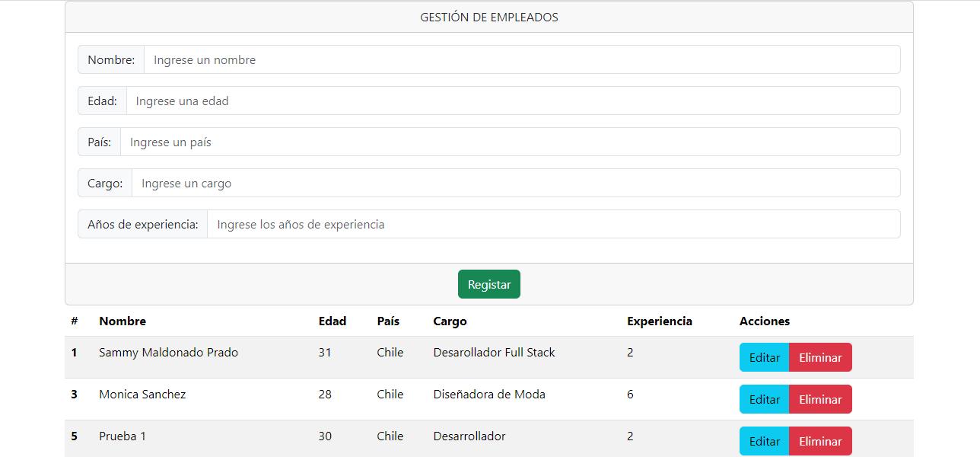Click the Cargo column header
The image size is (980, 457).
click(x=450, y=321)
